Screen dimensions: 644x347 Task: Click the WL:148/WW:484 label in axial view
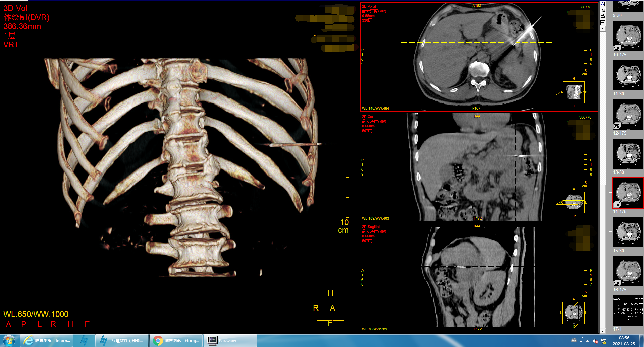coord(375,108)
